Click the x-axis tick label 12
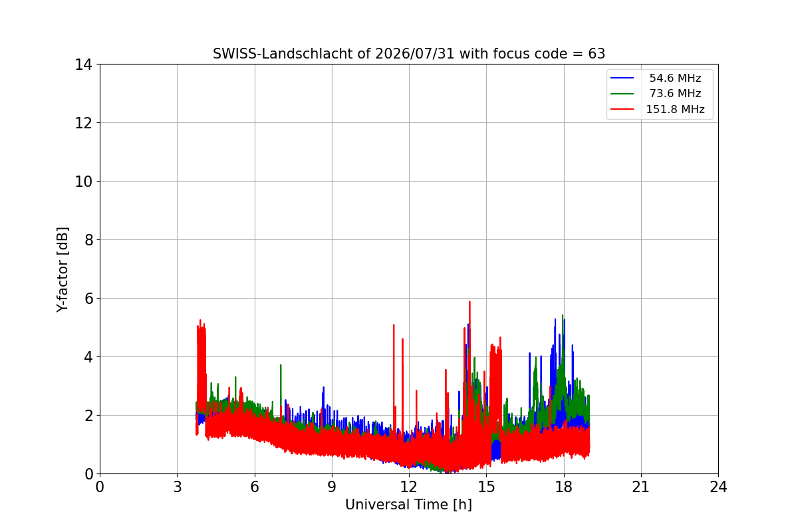Screen dimensions: 798x532 tap(409, 487)
